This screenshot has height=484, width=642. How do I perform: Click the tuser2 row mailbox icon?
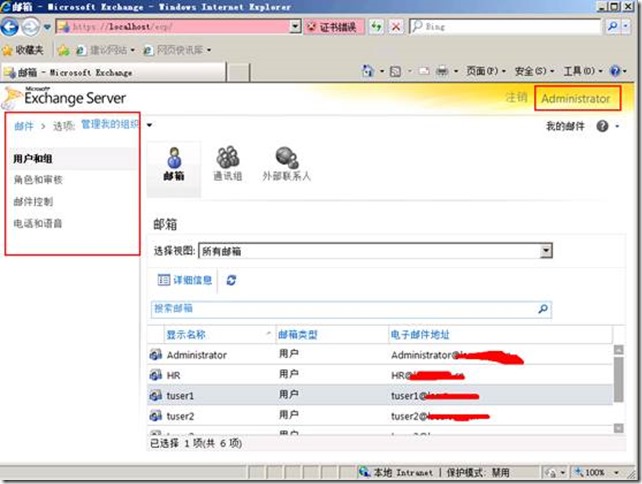[x=156, y=416]
